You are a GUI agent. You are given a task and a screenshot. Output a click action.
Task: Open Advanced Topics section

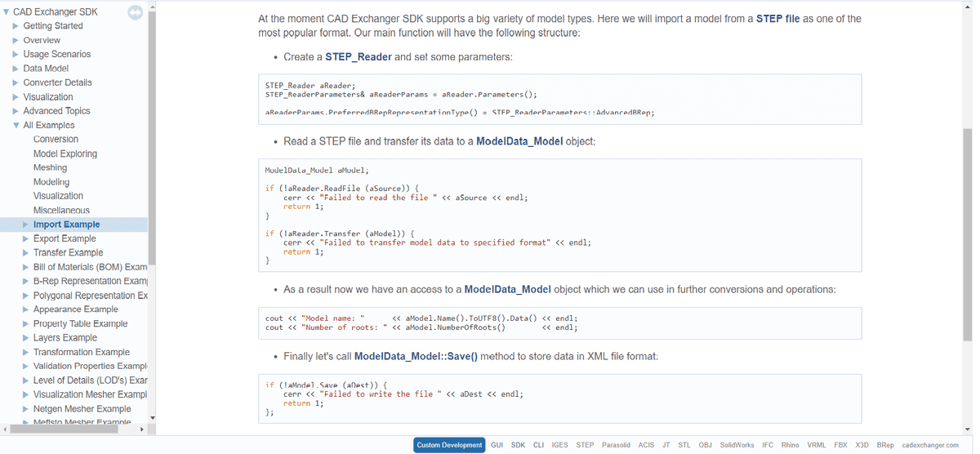pos(56,111)
